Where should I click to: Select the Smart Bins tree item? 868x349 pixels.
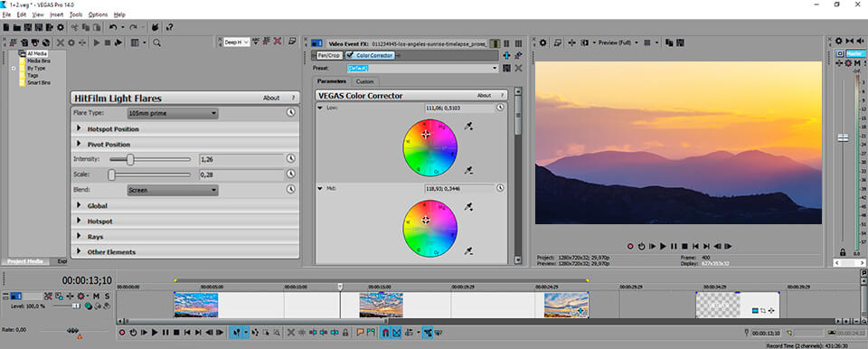(x=39, y=82)
